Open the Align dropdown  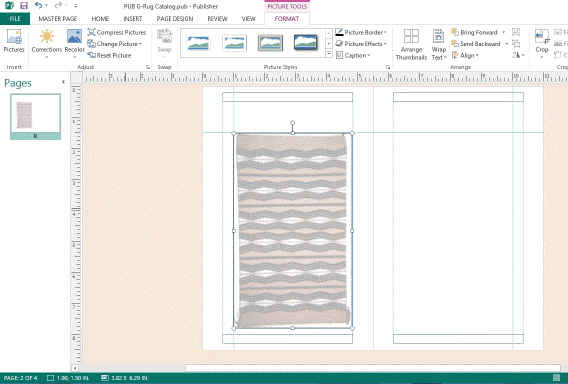pos(465,55)
